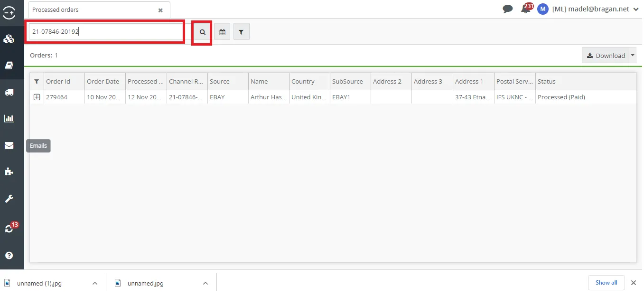
Task: Click the unnamed (1).jpg file icon
Action: pyautogui.click(x=7, y=283)
